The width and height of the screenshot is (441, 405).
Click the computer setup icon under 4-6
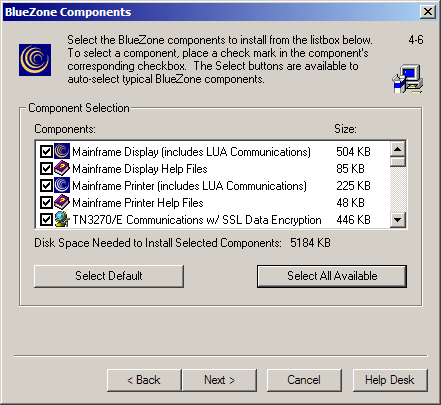[408, 79]
